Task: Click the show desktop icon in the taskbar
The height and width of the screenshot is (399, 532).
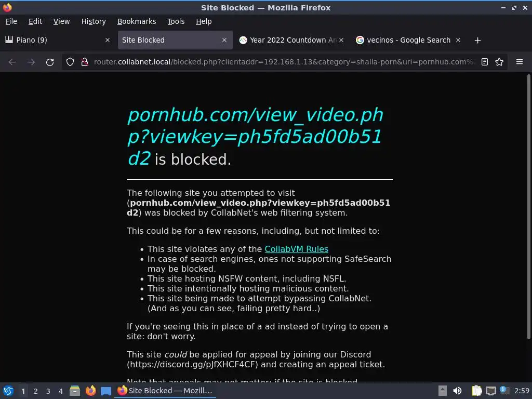Action: tap(106, 391)
